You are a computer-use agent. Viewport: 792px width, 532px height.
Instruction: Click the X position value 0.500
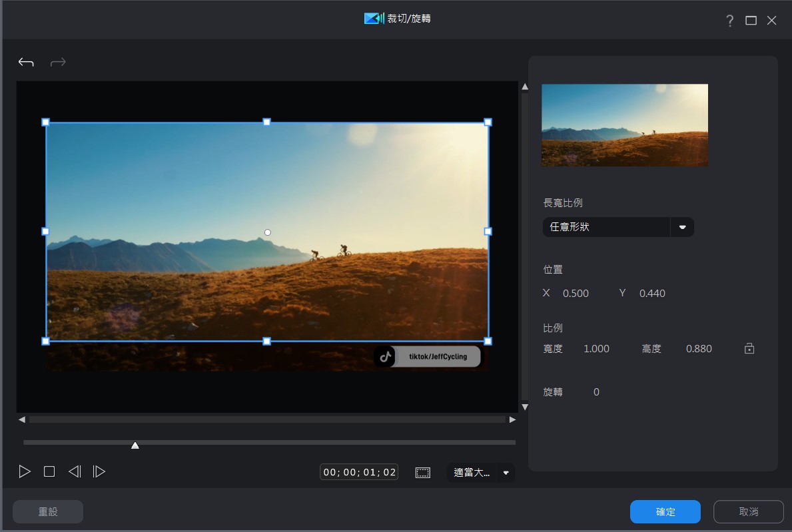[576, 293]
